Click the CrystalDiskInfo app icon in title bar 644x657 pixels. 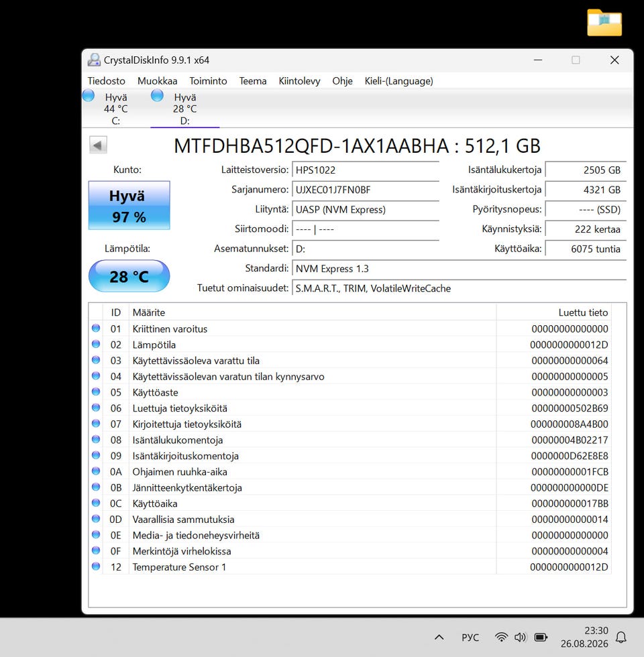point(94,60)
